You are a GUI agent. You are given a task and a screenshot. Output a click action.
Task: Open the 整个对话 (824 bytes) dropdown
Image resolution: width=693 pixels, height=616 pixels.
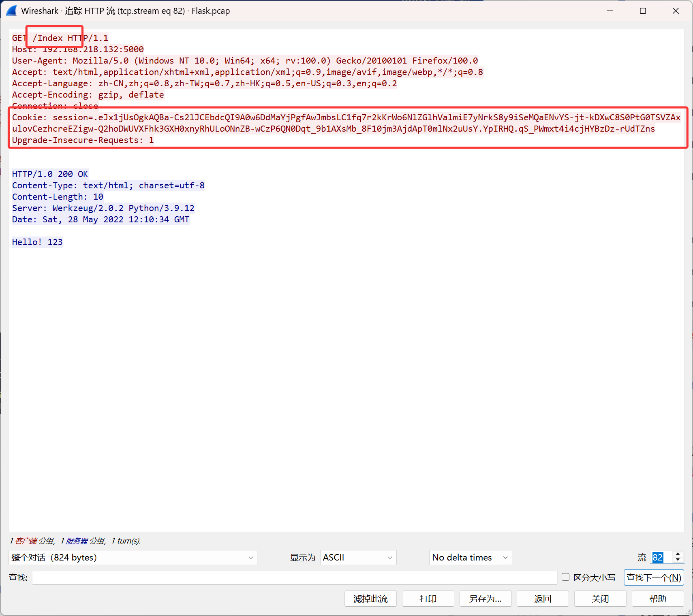point(133,557)
